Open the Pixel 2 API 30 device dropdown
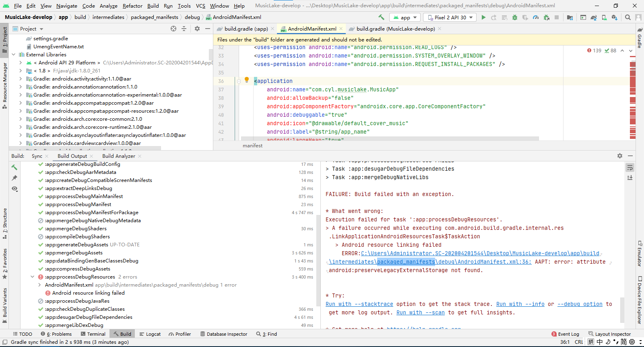The image size is (644, 347). pos(450,17)
